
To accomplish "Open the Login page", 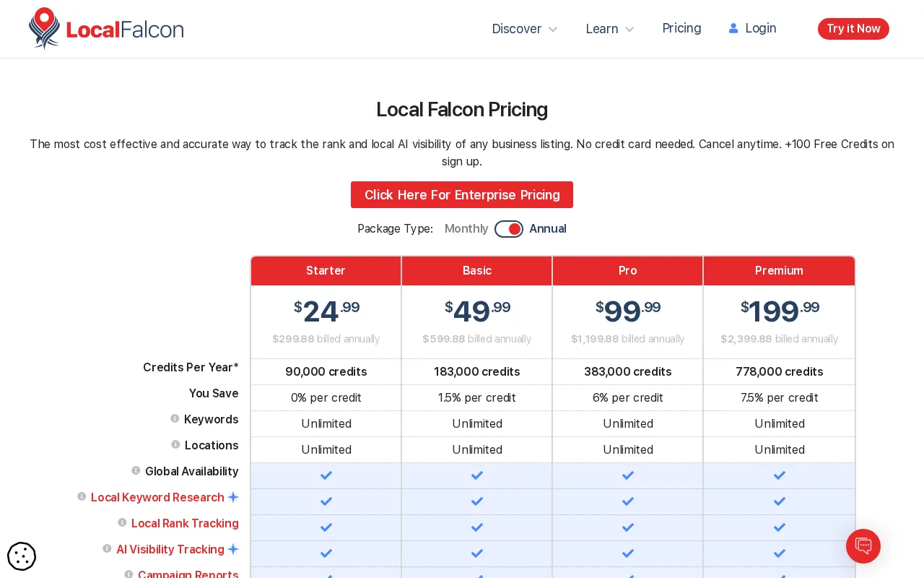I will coord(753,28).
